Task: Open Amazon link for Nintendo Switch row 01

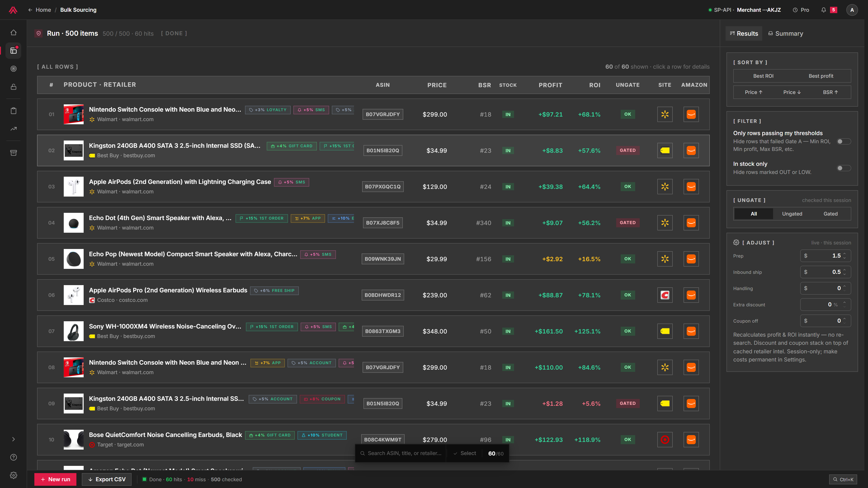Action: 691,115
